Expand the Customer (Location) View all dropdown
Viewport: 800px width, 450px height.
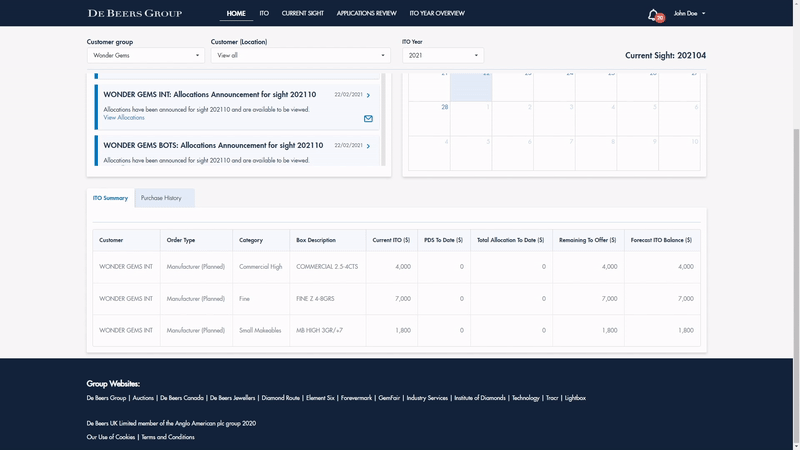tap(301, 55)
